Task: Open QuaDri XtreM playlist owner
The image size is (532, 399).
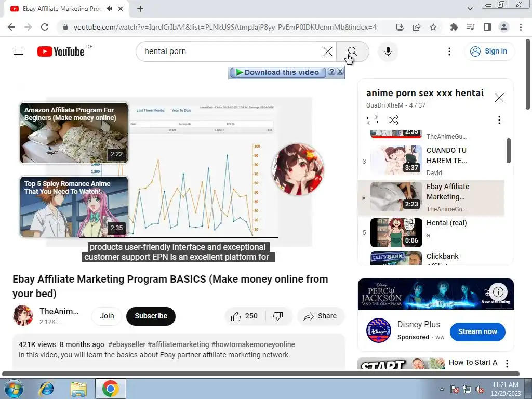Action: (x=385, y=105)
